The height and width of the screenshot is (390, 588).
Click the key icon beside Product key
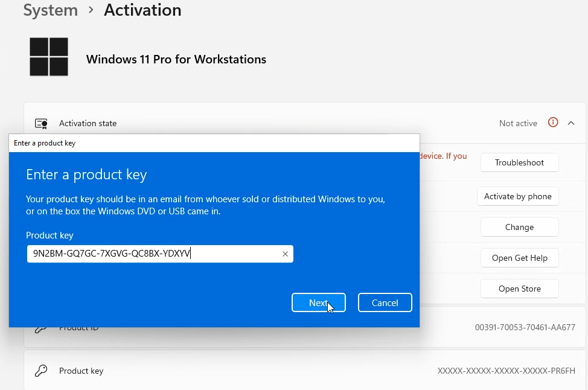[x=40, y=371]
